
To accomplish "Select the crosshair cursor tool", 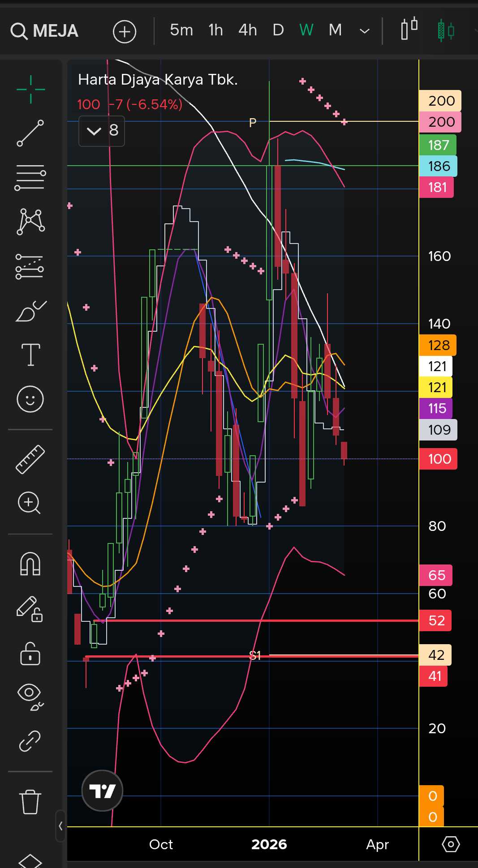I will pyautogui.click(x=30, y=90).
